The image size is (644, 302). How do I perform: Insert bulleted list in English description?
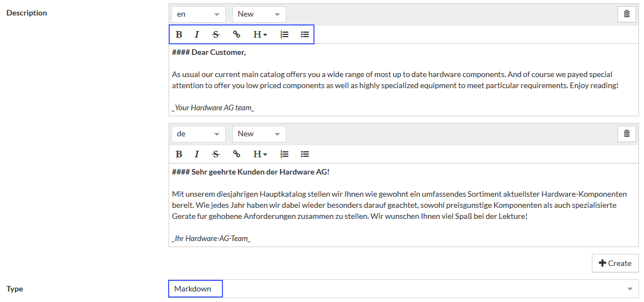305,34
